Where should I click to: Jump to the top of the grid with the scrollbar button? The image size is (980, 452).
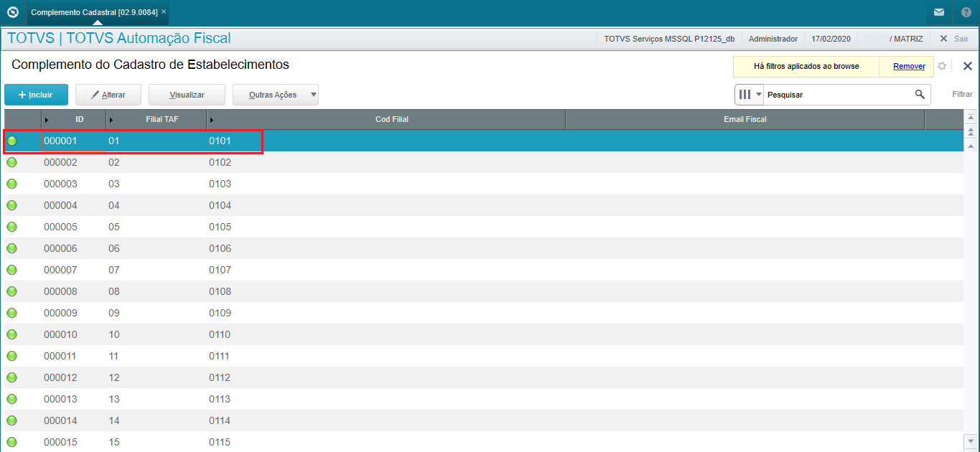pyautogui.click(x=971, y=117)
